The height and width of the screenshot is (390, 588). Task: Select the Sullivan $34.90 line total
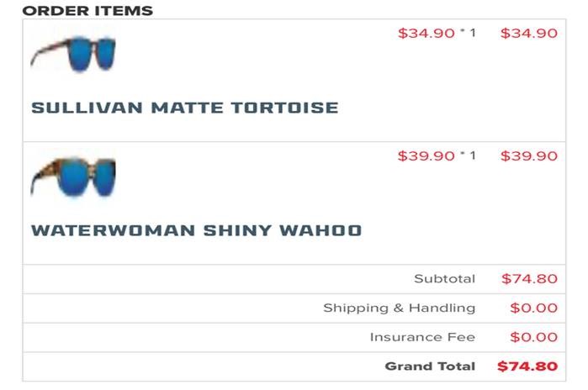tap(529, 34)
